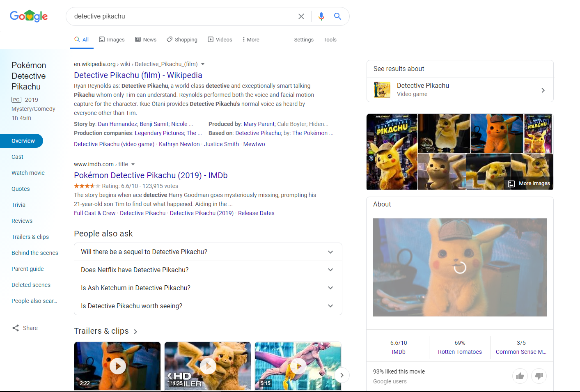Open the large Detective Pikachu movie poster image
Image resolution: width=580 pixels, height=392 pixels.
point(392,151)
